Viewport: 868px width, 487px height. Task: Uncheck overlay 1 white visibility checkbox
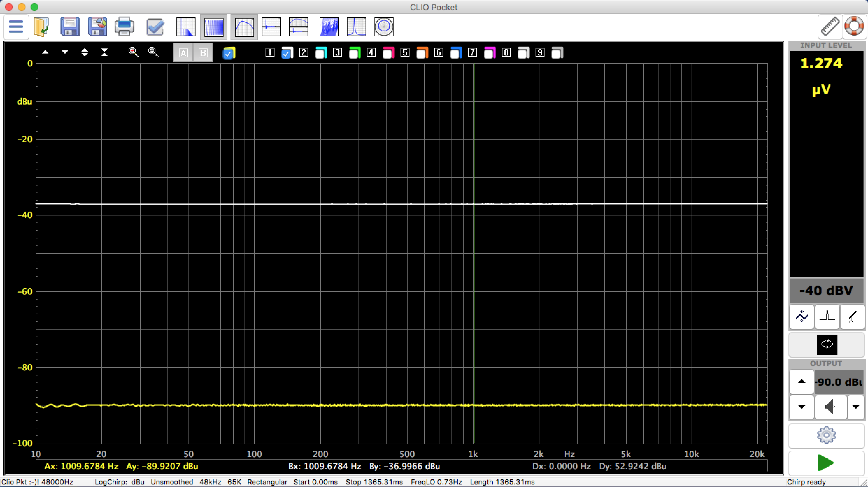point(287,53)
